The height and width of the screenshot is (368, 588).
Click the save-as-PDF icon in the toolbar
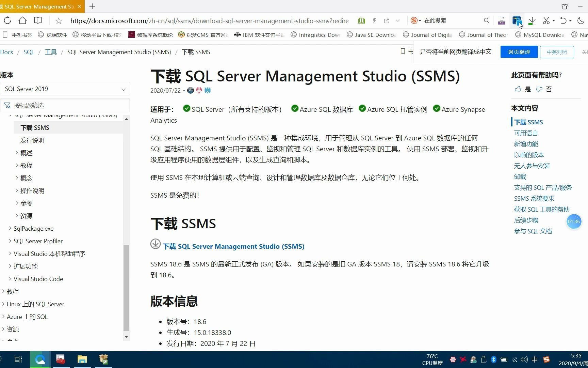coord(501,20)
